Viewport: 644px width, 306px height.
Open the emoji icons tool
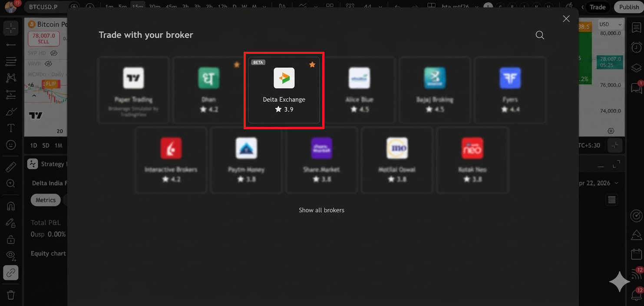(11, 145)
